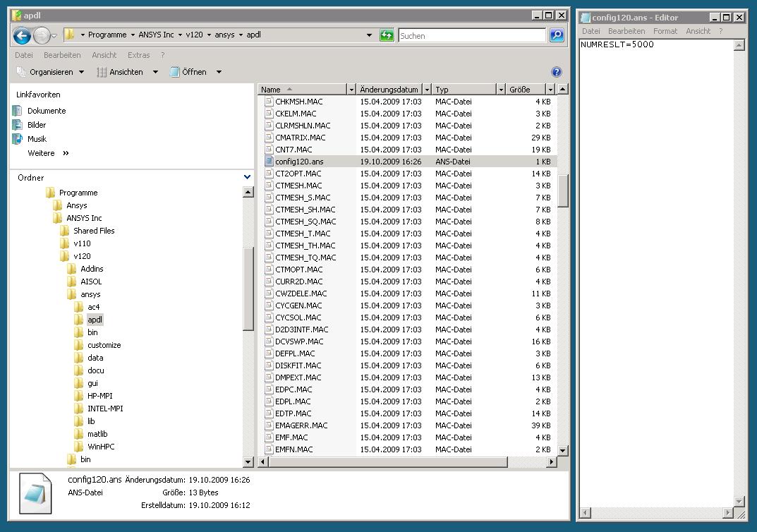
Task: Select the WinHPC folder in tree
Action: point(101,447)
